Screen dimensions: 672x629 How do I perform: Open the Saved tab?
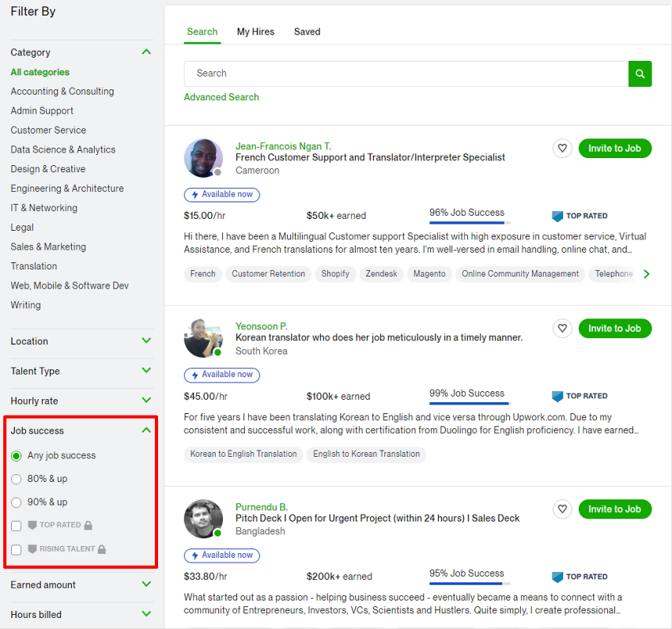pos(307,32)
